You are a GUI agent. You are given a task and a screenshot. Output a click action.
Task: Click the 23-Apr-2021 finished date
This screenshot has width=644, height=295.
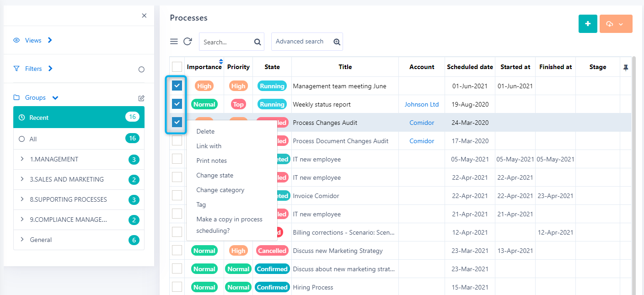tap(555, 196)
